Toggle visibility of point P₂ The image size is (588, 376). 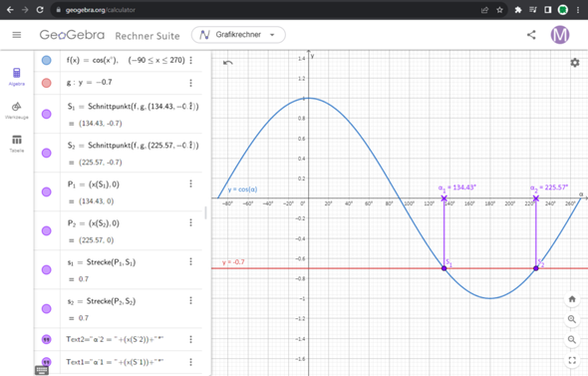click(x=47, y=230)
